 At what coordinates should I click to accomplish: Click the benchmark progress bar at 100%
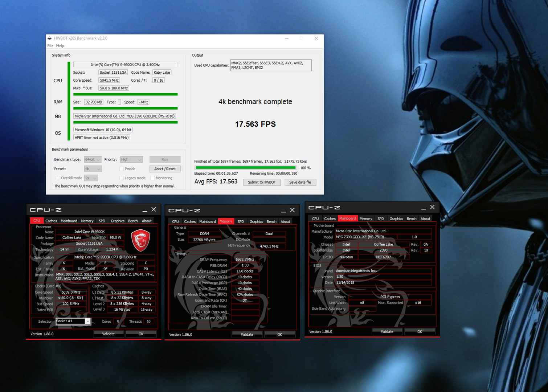coord(245,168)
